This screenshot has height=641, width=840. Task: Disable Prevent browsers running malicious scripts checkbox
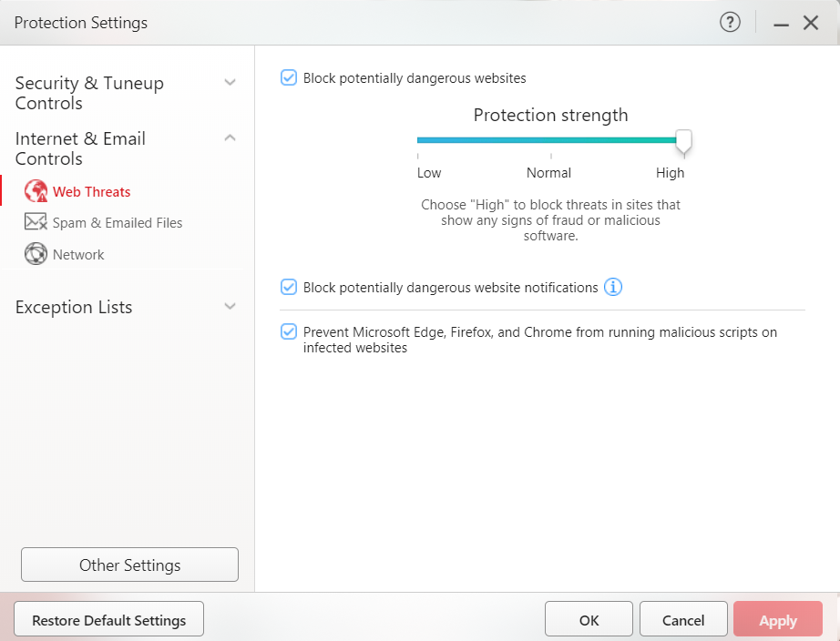289,332
